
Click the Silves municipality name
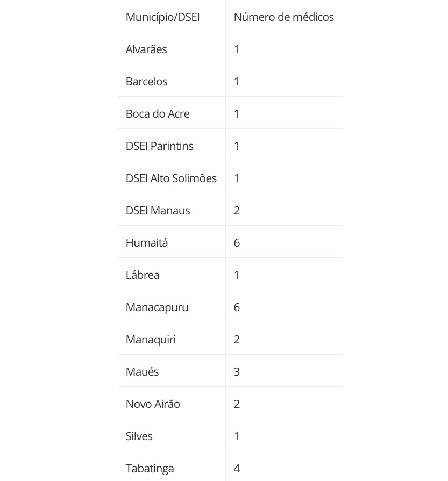[x=139, y=436]
